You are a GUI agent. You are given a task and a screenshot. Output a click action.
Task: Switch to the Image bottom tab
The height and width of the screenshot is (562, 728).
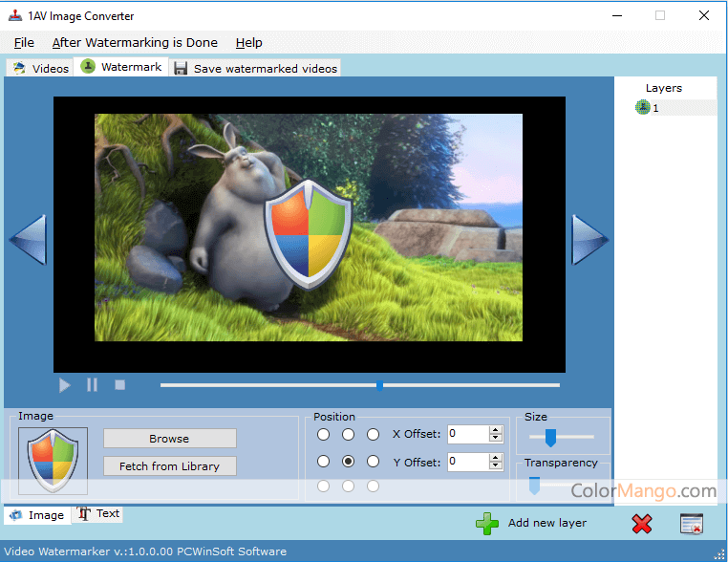(37, 515)
